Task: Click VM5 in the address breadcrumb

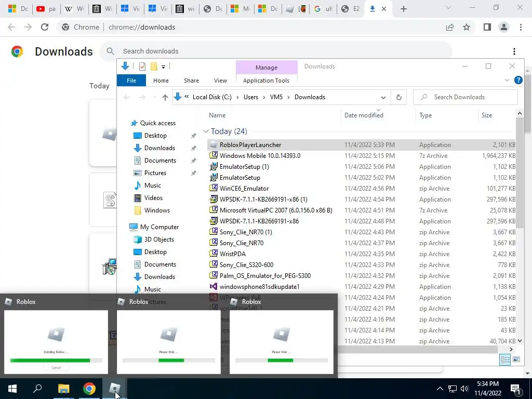Action: [276, 97]
